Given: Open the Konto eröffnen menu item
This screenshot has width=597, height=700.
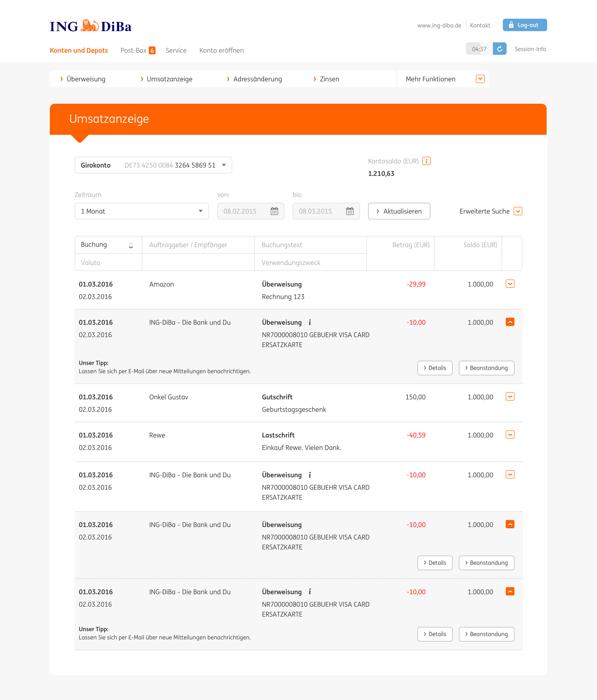Looking at the screenshot, I should 221,50.
